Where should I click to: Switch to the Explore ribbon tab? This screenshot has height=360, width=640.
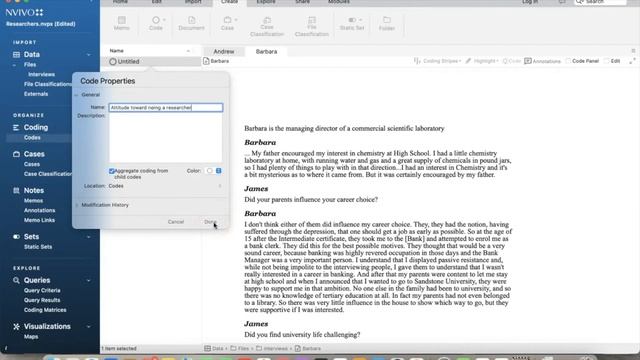pyautogui.click(x=266, y=2)
